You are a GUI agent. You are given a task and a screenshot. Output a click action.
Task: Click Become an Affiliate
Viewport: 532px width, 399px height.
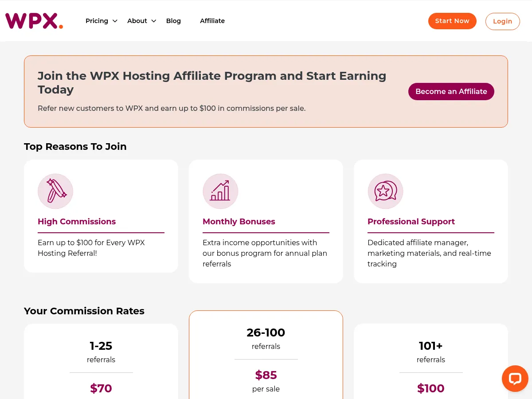[451, 91]
